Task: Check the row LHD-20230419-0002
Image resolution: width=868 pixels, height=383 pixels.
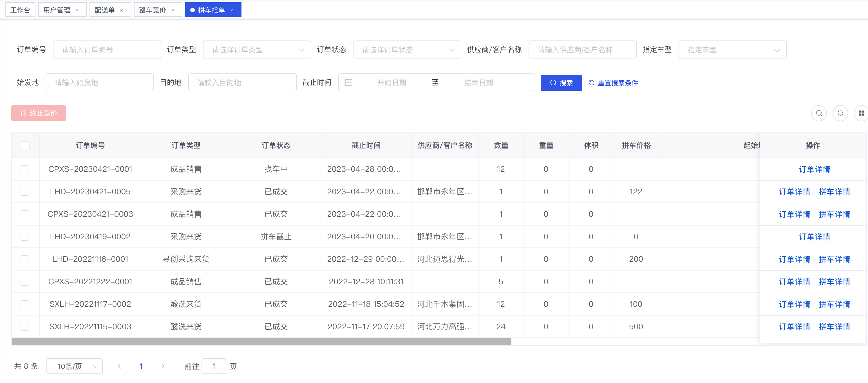Action: coord(24,236)
